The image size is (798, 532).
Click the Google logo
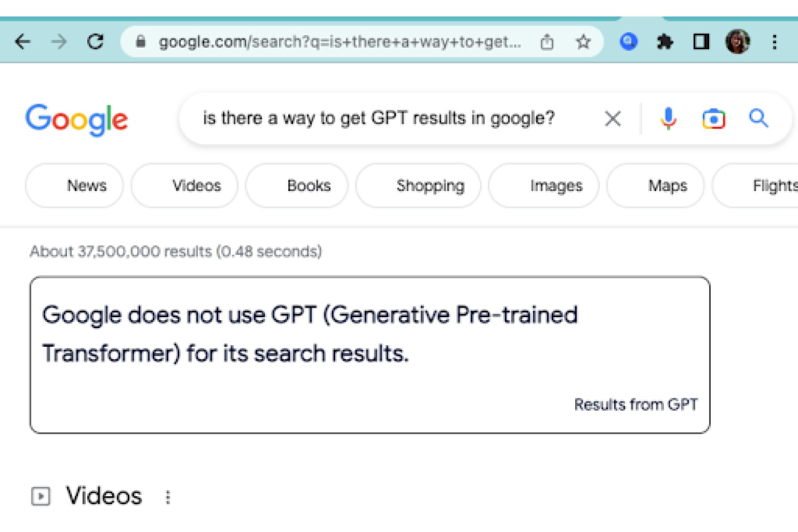point(77,120)
